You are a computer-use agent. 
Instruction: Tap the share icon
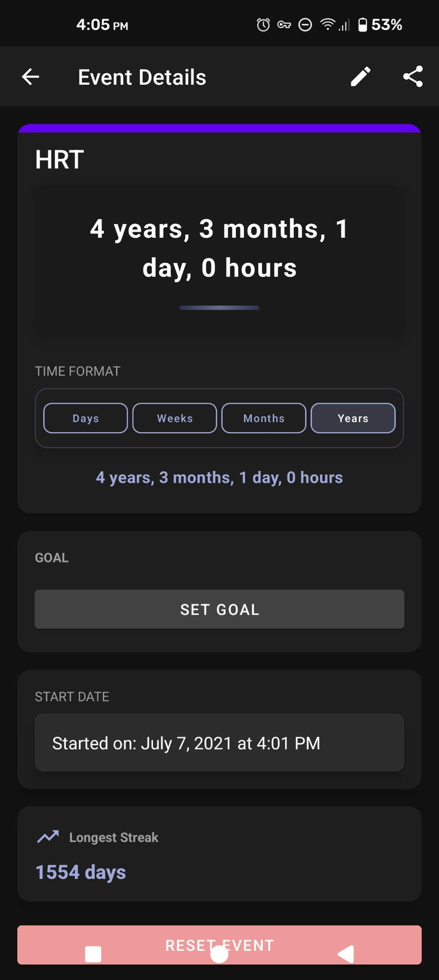coord(413,77)
